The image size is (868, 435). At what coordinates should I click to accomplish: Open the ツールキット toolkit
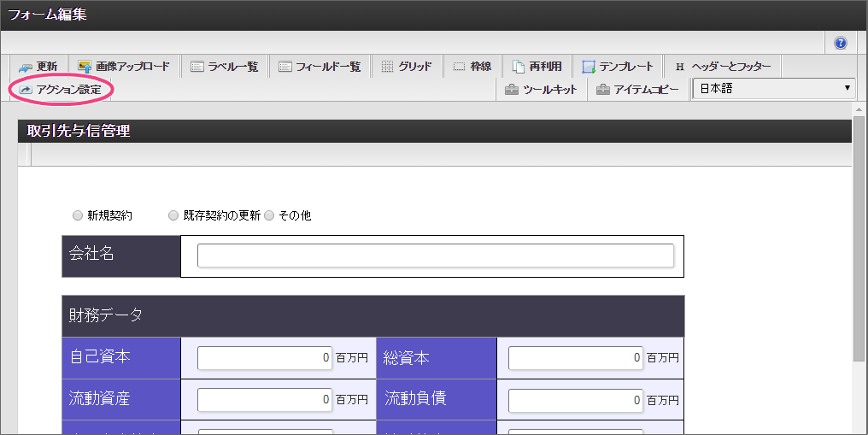[541, 90]
